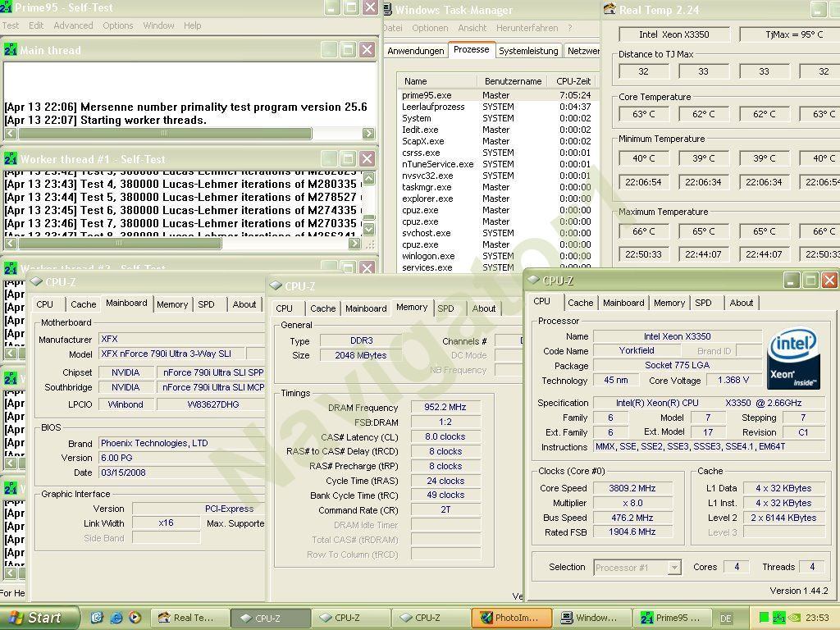Switch to Real Temp taskbar button
The height and width of the screenshot is (630, 840).
tap(189, 618)
